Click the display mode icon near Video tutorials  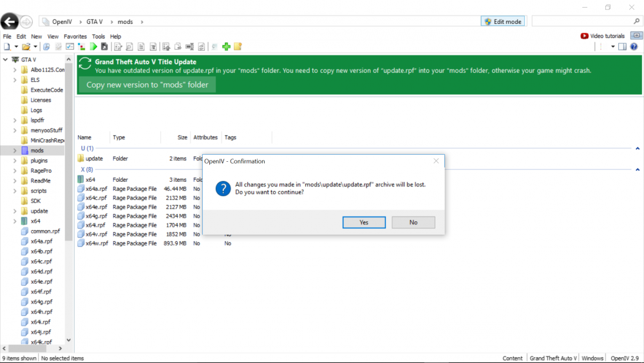(x=637, y=35)
